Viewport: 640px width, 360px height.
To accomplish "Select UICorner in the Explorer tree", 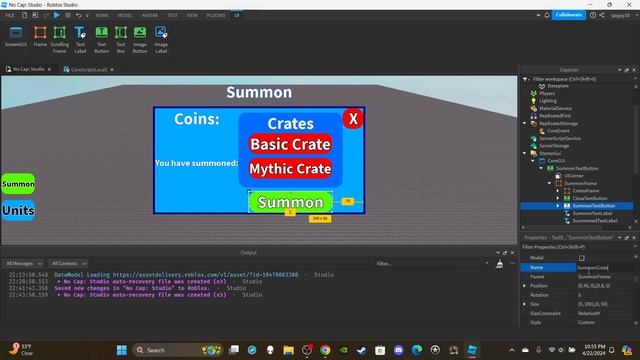I will (x=574, y=176).
